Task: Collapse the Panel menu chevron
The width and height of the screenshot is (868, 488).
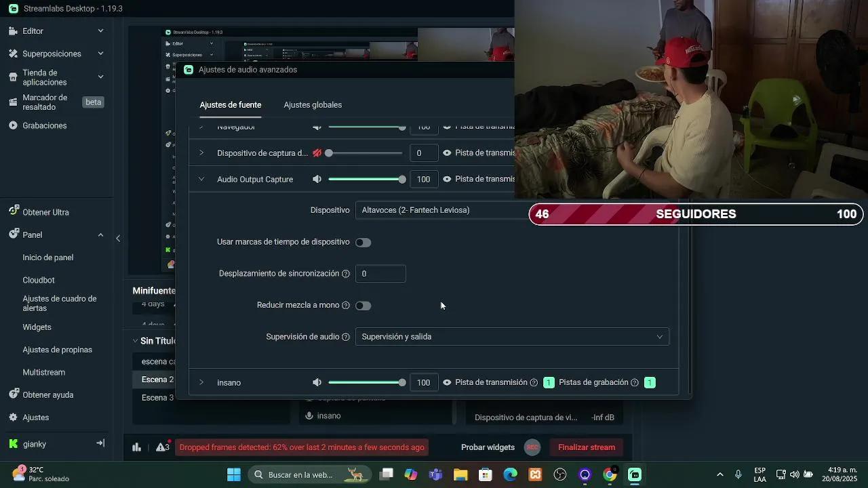Action: (100, 235)
